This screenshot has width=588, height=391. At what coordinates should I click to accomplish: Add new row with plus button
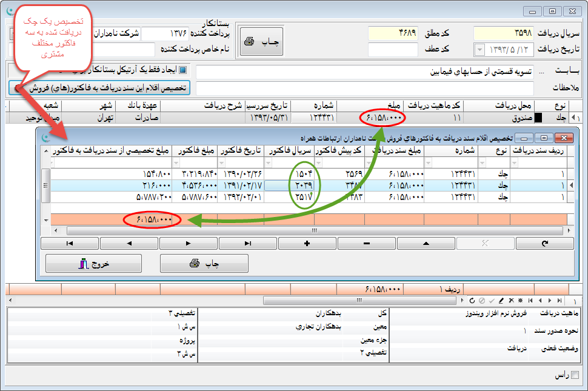pos(307,243)
